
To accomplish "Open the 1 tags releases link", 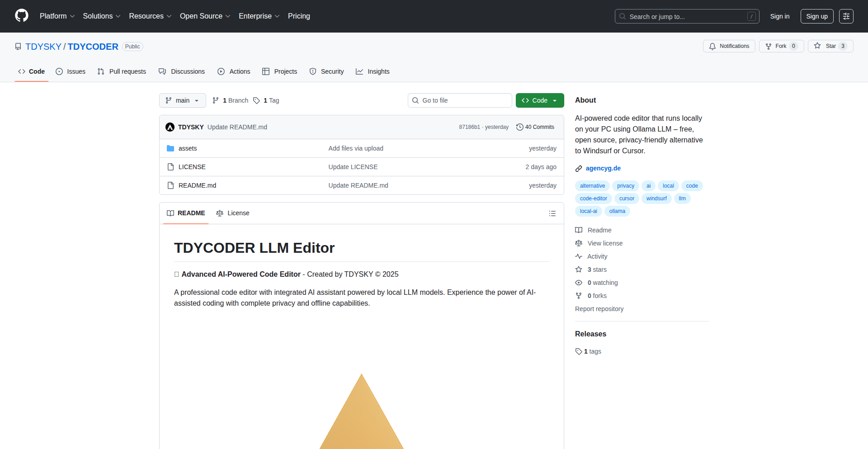I will click(x=588, y=351).
